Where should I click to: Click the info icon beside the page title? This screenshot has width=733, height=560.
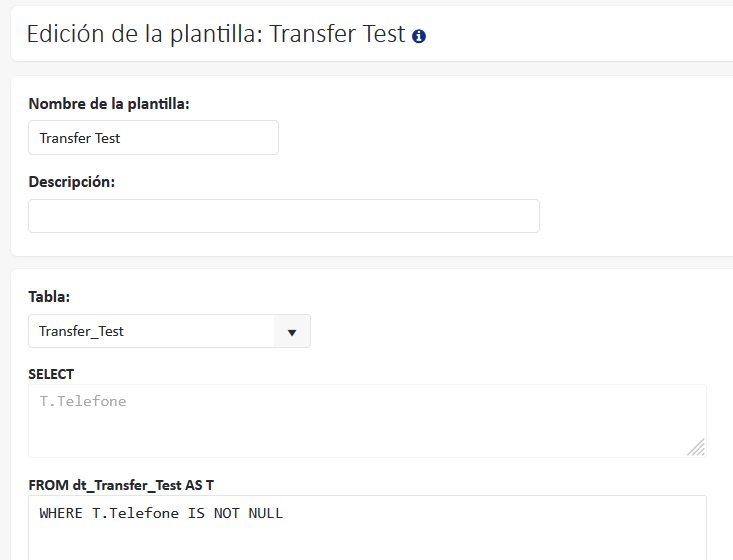(419, 36)
